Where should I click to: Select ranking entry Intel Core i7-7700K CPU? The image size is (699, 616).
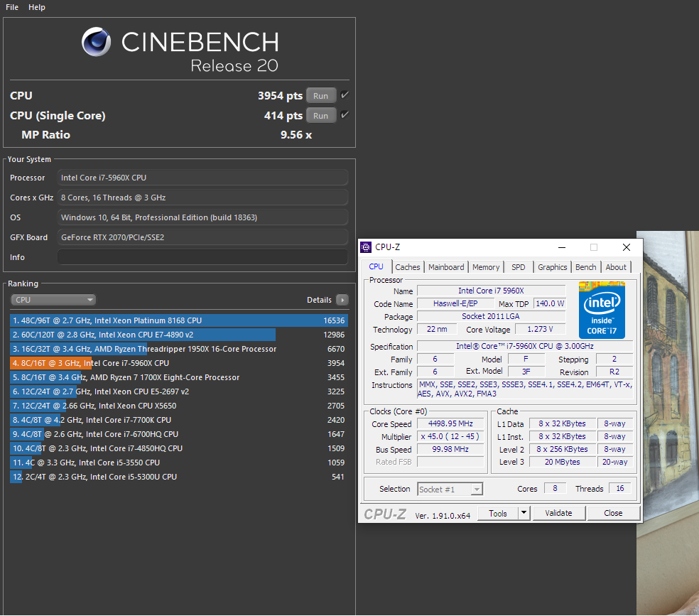click(x=179, y=420)
